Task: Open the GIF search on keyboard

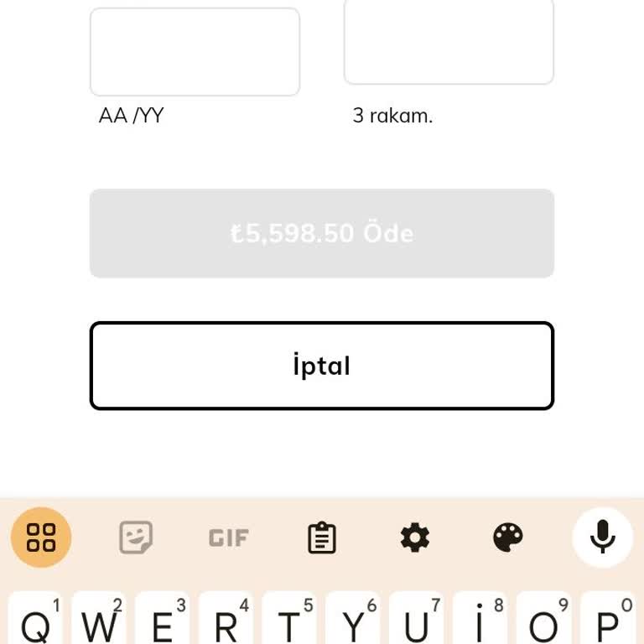Action: [x=229, y=538]
